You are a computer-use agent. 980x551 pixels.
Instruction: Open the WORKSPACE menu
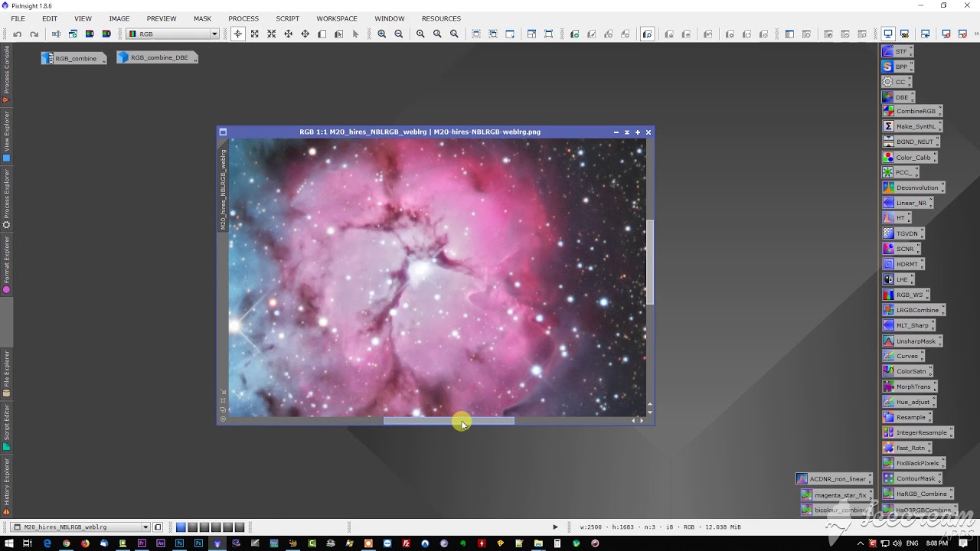[x=337, y=18]
